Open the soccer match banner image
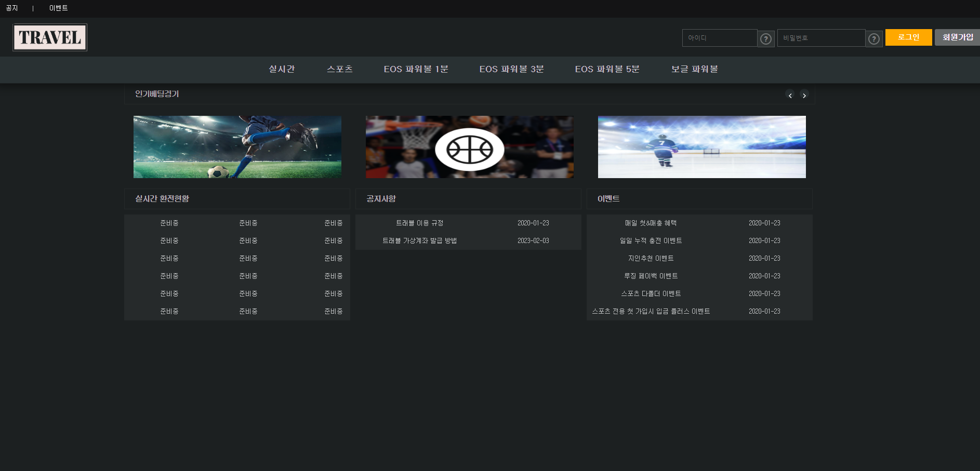The height and width of the screenshot is (471, 980). click(237, 147)
